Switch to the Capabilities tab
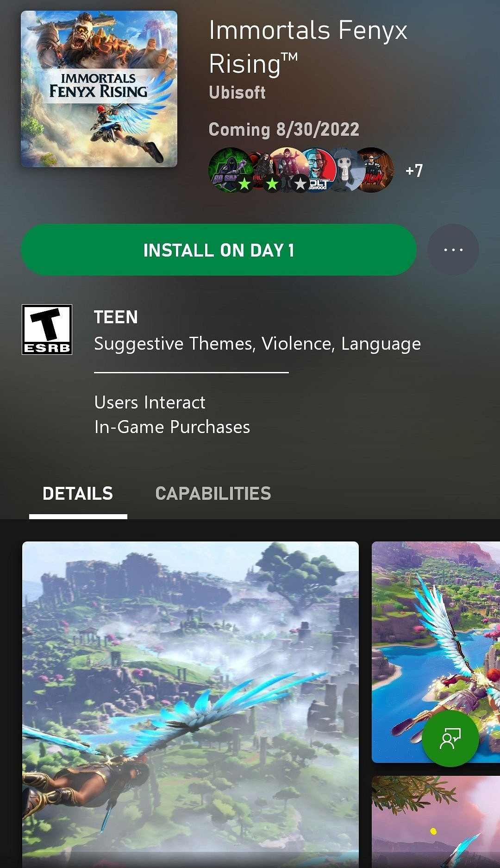Screen dimensions: 500x868 point(213,494)
